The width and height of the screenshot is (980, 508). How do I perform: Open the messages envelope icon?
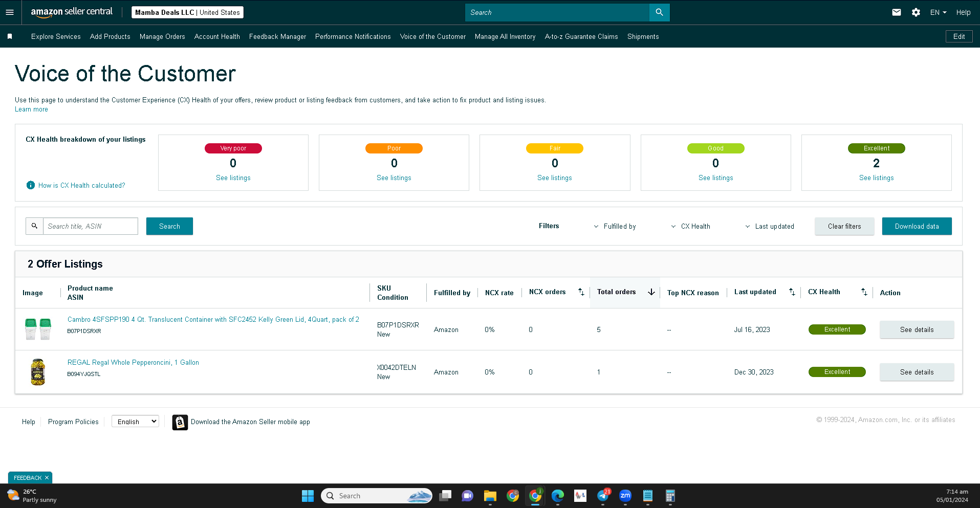[897, 12]
